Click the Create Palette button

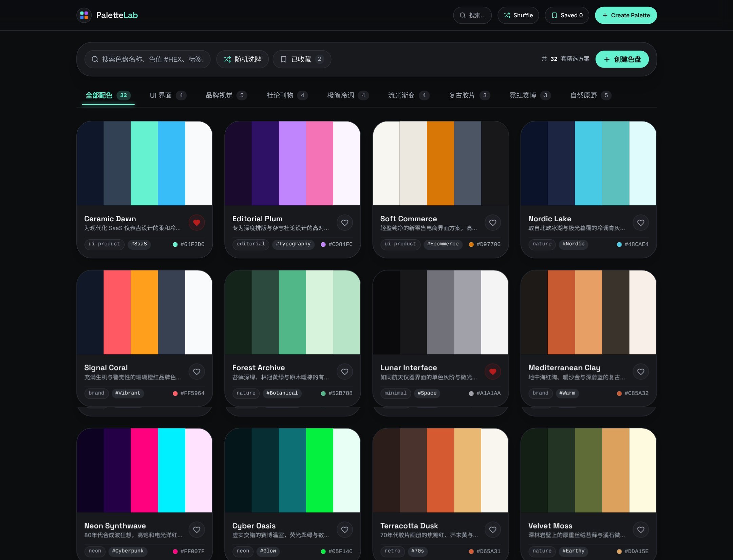pos(626,15)
